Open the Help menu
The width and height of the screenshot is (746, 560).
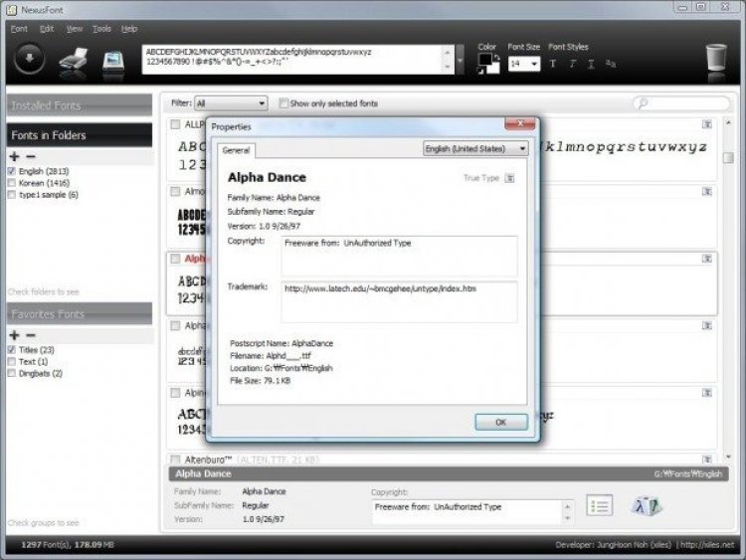[129, 29]
